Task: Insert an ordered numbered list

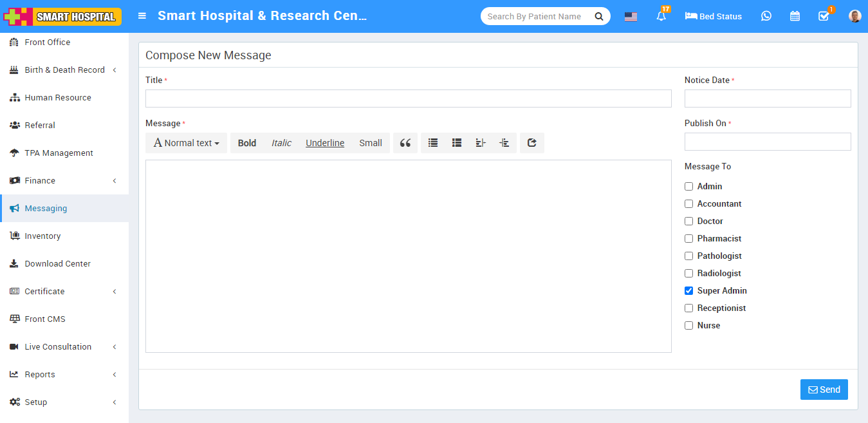Action: pyautogui.click(x=457, y=143)
